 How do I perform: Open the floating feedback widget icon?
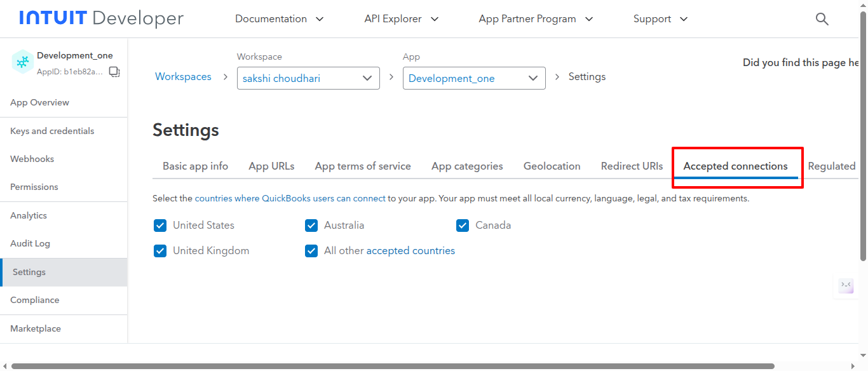(x=846, y=285)
